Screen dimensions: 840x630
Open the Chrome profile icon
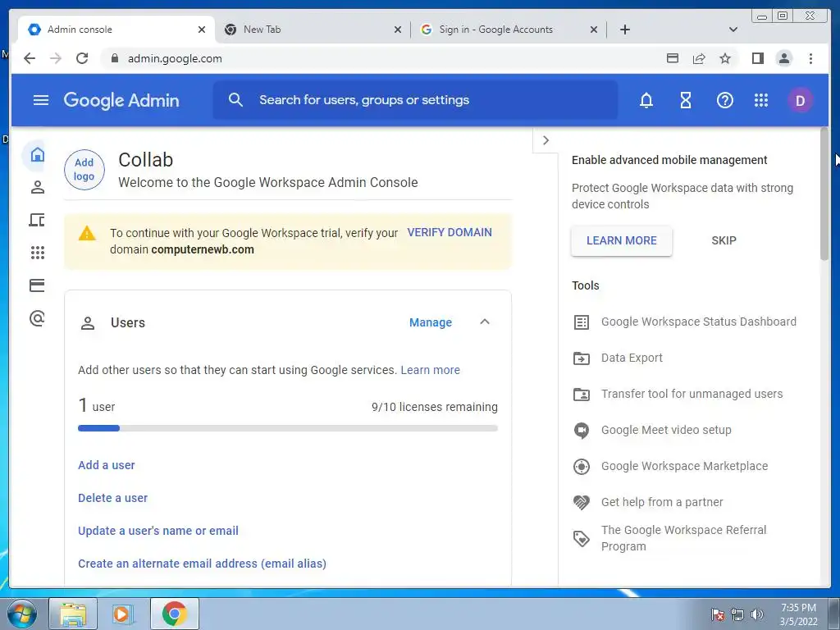click(784, 58)
